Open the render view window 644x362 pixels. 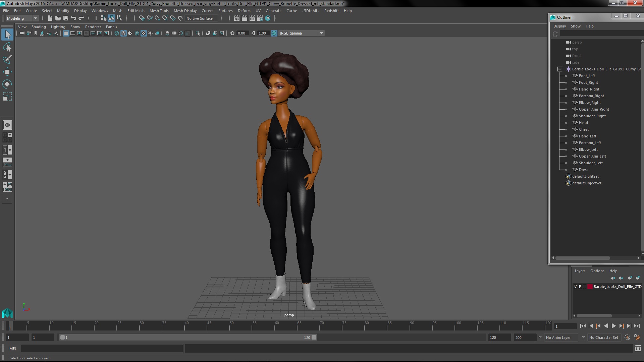(237, 18)
